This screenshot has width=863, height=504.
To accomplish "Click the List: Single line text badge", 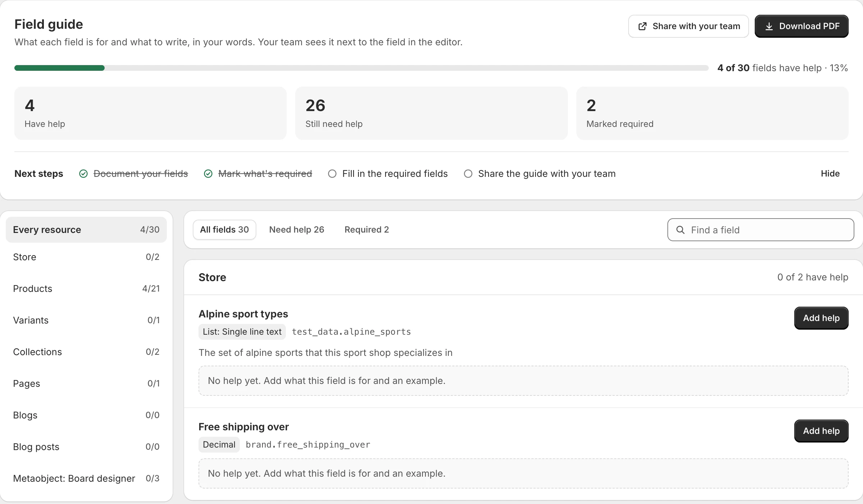I will (242, 332).
